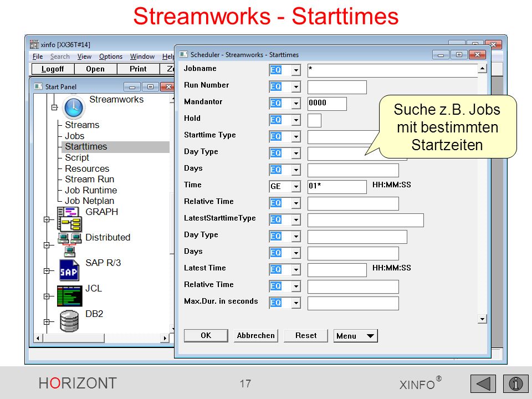Click the Reset button

pyautogui.click(x=306, y=336)
